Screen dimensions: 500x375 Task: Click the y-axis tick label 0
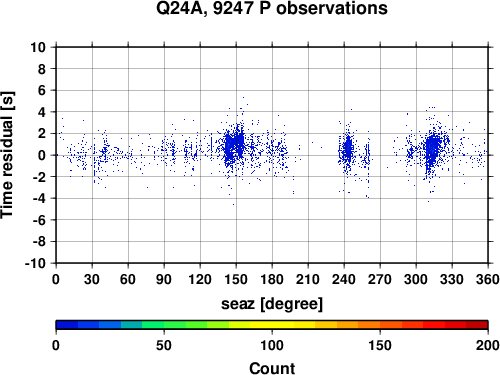(x=41, y=155)
